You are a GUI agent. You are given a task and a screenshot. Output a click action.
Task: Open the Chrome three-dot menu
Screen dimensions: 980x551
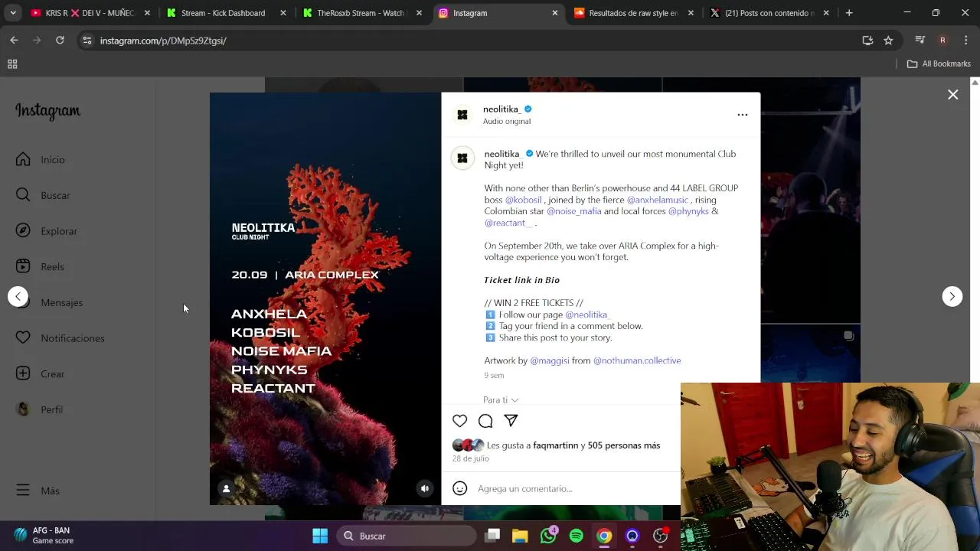pyautogui.click(x=965, y=40)
